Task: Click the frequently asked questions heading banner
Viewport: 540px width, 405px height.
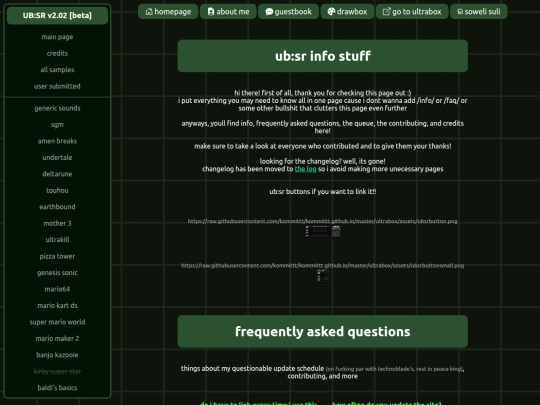Action: pyautogui.click(x=323, y=331)
